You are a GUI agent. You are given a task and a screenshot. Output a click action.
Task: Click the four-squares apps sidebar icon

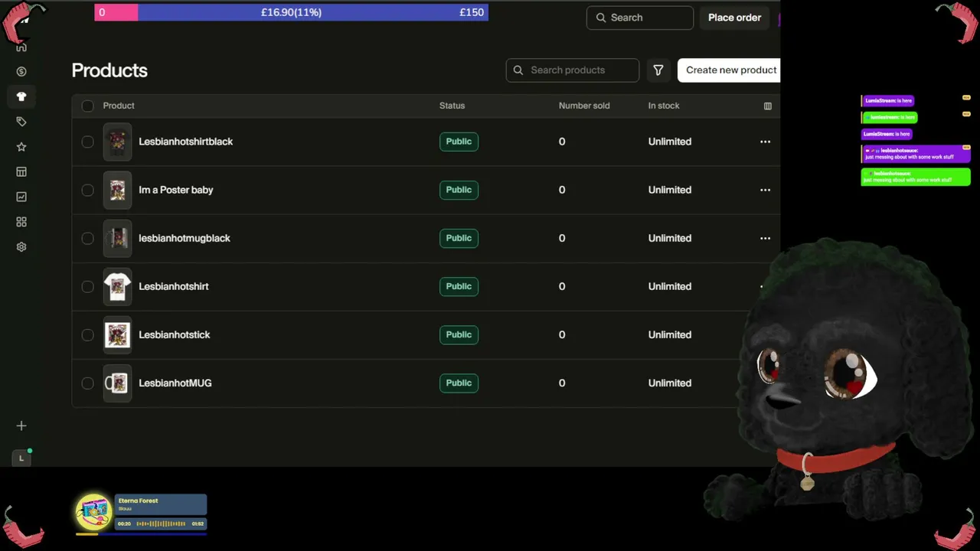[21, 222]
